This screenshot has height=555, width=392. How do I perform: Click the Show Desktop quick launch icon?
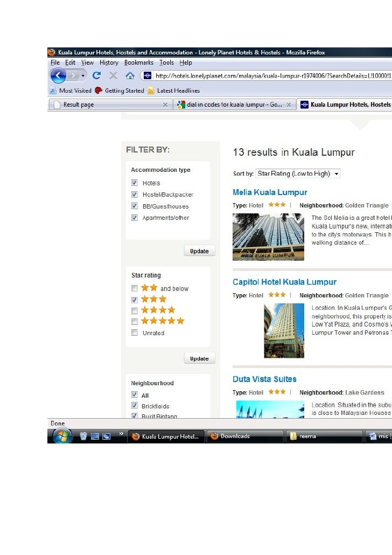[x=95, y=436]
